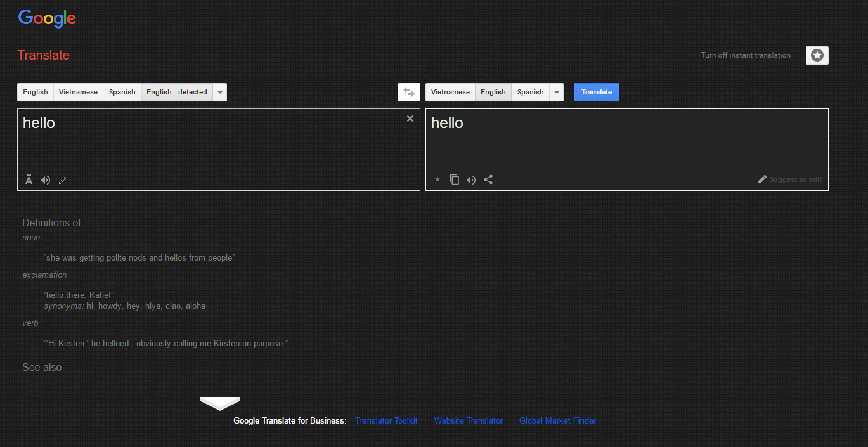The width and height of the screenshot is (868, 447).
Task: Open the Phrasebook star button
Action: pos(817,56)
